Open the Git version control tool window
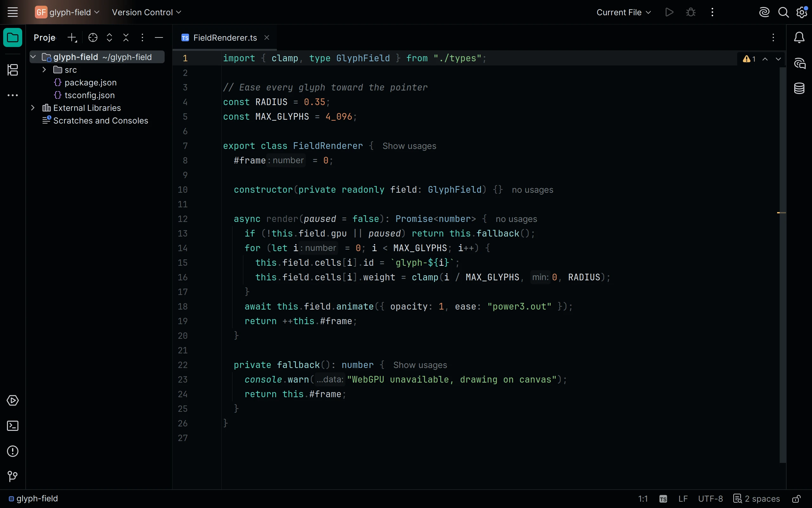The height and width of the screenshot is (508, 812). click(13, 477)
